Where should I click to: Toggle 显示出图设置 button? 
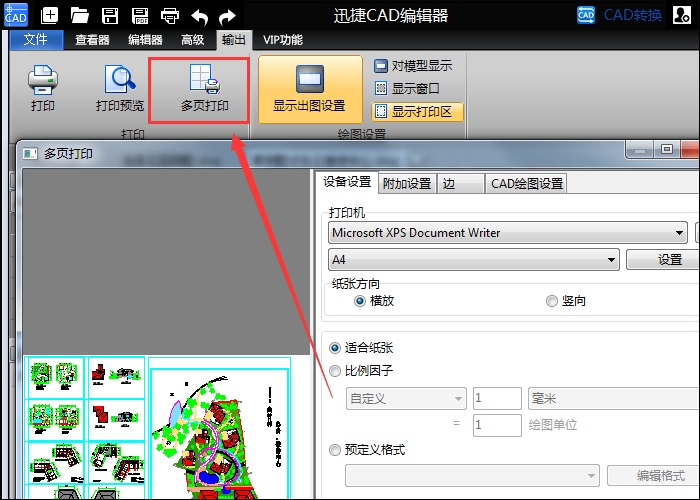pos(310,89)
